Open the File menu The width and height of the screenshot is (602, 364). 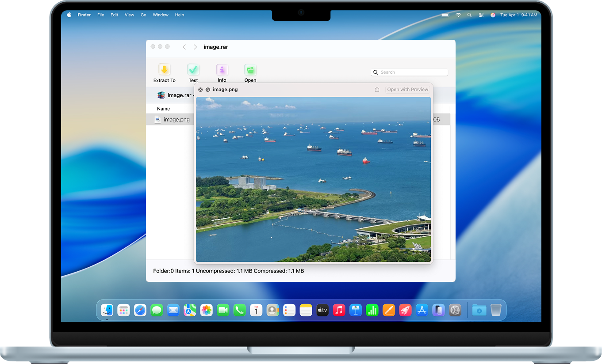100,15
